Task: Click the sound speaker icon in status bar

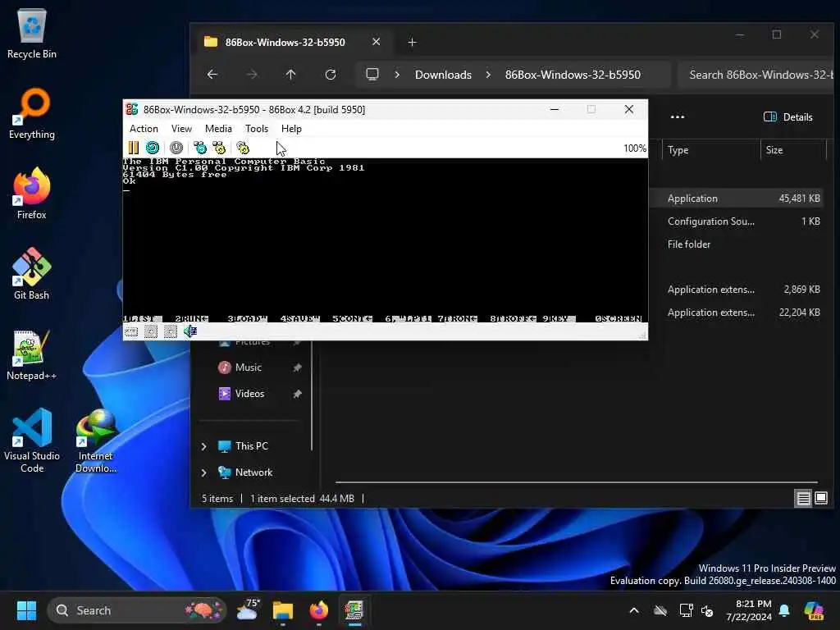Action: 190,332
